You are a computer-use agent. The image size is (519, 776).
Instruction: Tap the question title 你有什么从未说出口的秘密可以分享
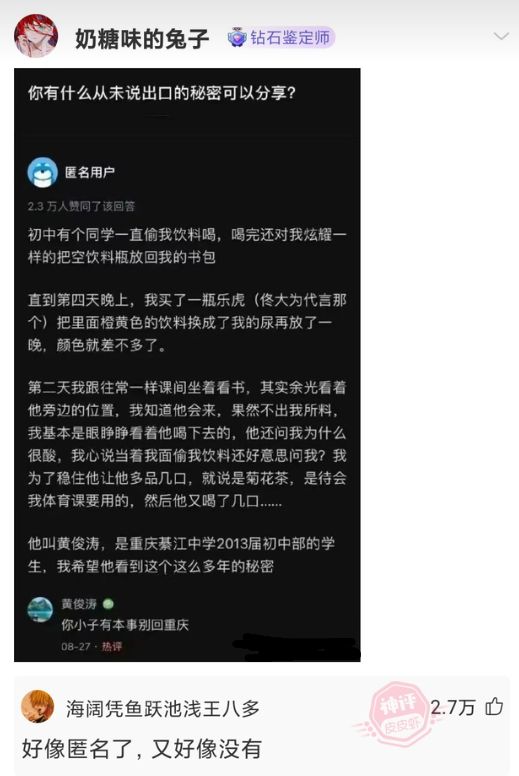tap(162, 93)
